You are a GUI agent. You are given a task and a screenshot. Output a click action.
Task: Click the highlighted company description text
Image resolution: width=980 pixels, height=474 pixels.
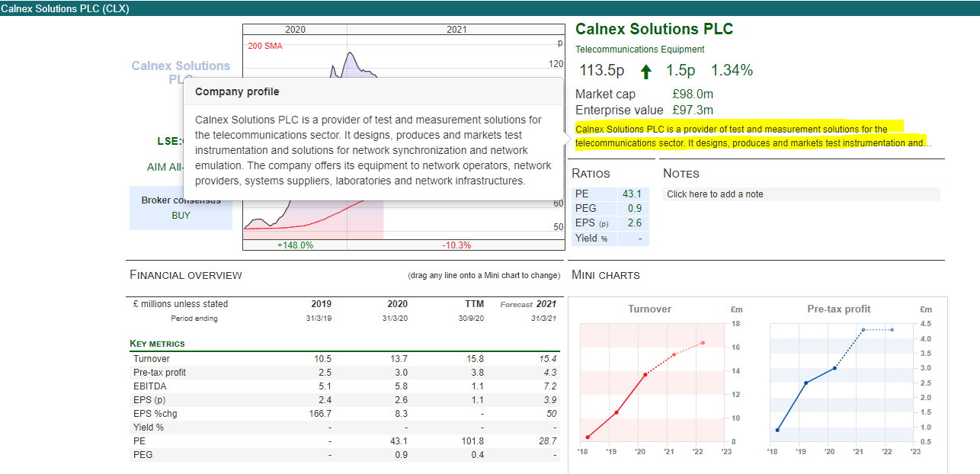[754, 136]
